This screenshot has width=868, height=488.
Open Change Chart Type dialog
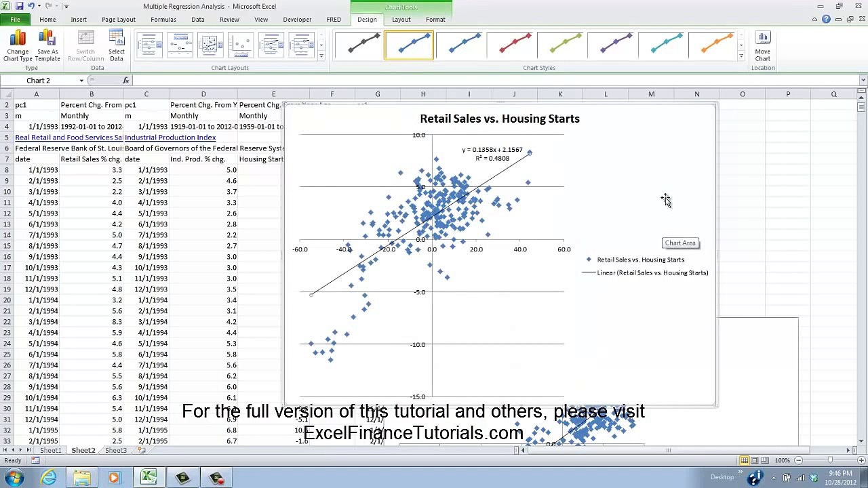coord(18,46)
